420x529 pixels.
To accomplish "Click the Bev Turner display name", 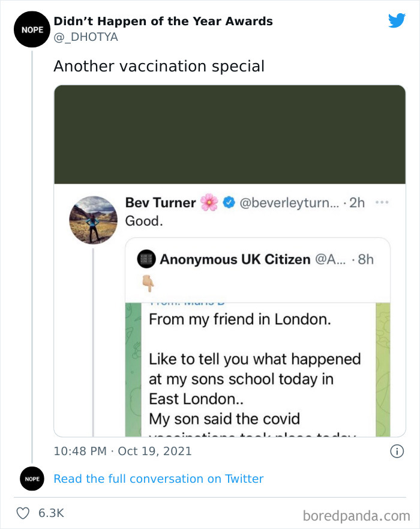I will (160, 203).
